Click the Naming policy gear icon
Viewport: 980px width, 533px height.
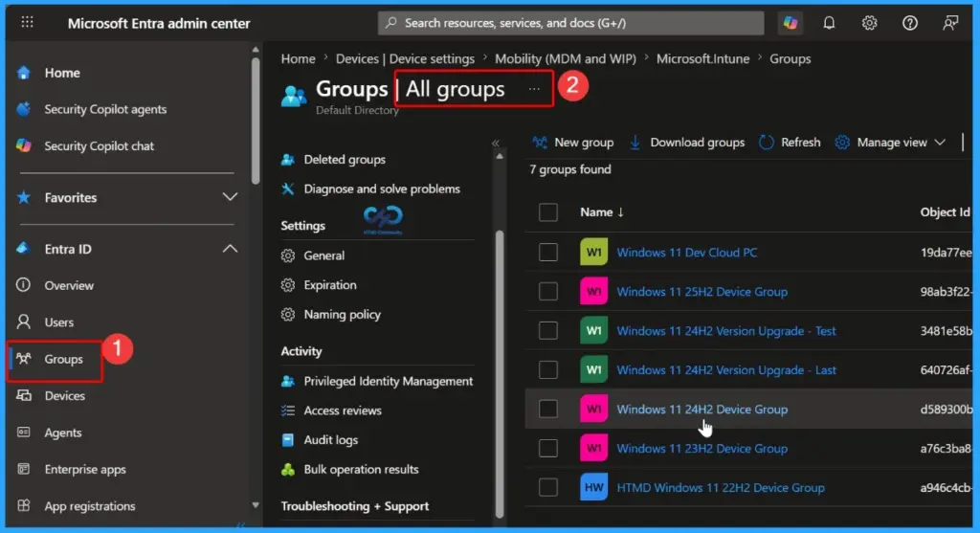287,314
